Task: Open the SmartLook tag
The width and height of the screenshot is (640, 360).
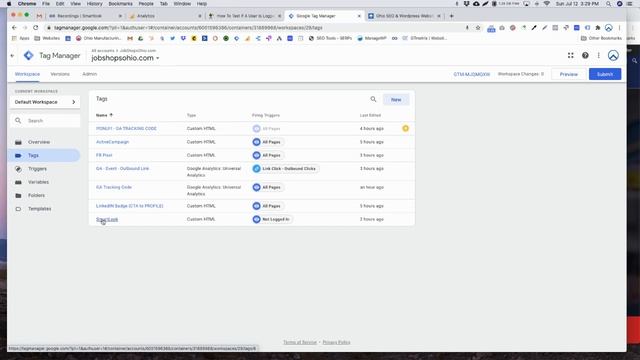Action: 107,219
